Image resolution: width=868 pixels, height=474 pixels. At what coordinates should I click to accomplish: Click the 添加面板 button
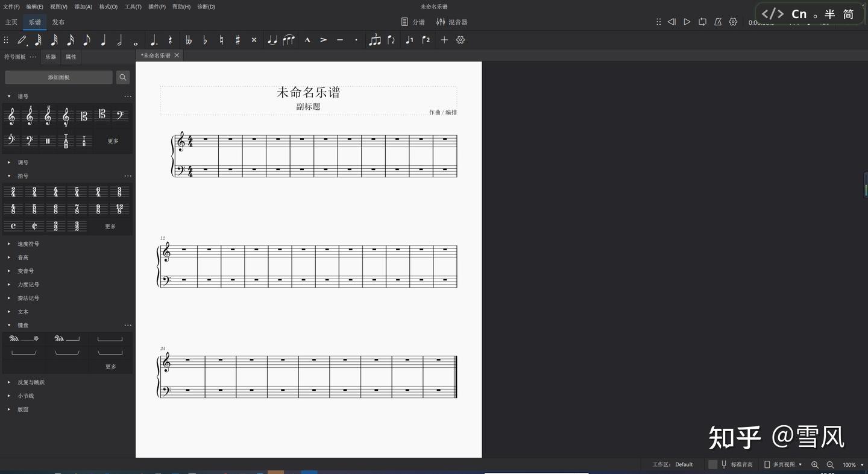(58, 77)
